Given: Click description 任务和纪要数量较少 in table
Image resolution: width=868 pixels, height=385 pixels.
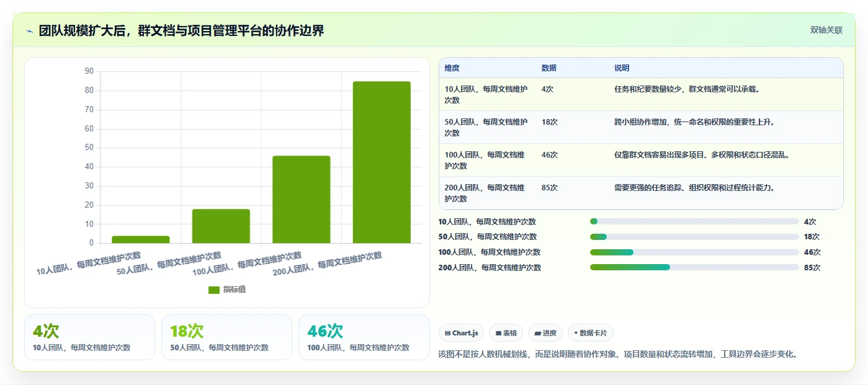Looking at the screenshot, I should click(687, 89).
